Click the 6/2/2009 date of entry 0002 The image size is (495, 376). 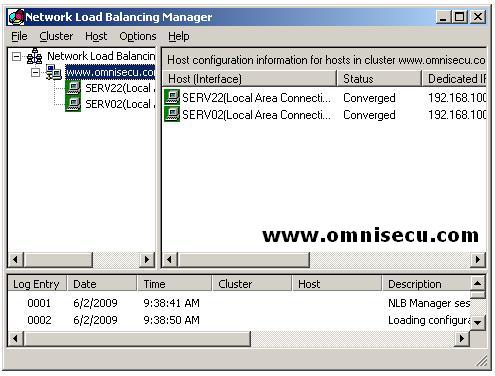tap(95, 320)
